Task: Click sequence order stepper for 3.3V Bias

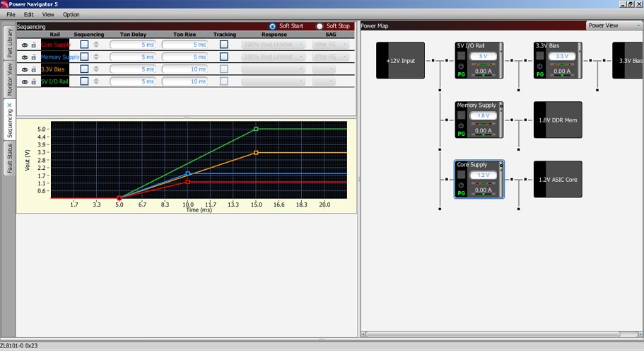Action: [96, 69]
